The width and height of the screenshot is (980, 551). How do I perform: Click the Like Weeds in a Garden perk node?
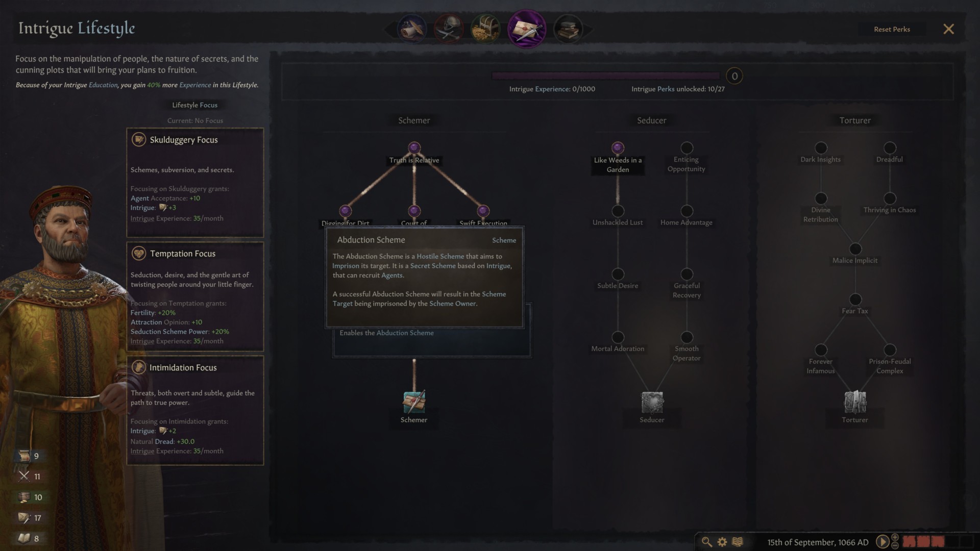618,148
